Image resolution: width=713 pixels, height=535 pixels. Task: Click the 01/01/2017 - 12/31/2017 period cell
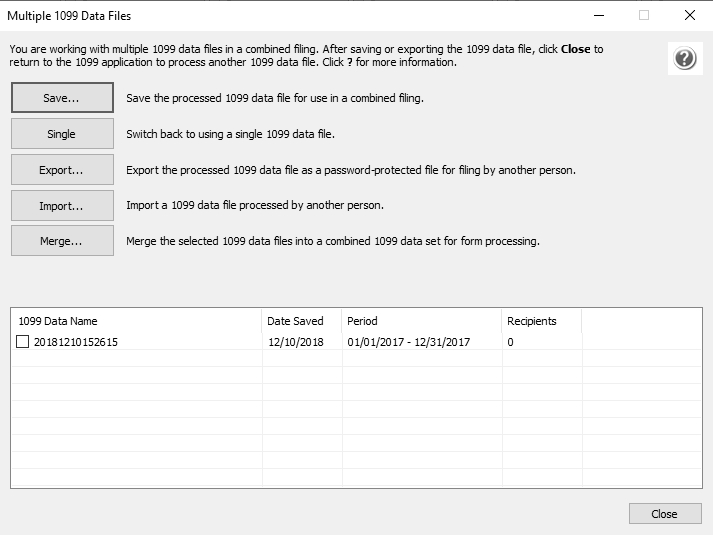tap(408, 342)
